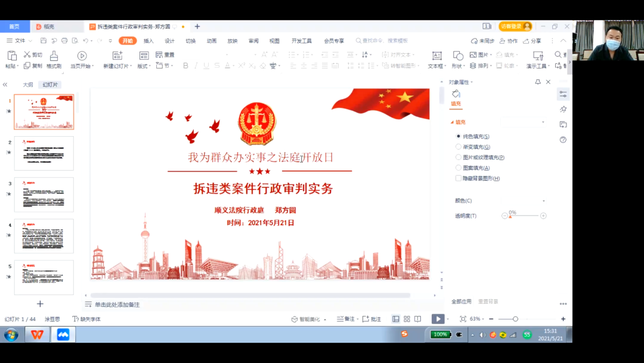Click the Undo arrow icon

point(85,41)
